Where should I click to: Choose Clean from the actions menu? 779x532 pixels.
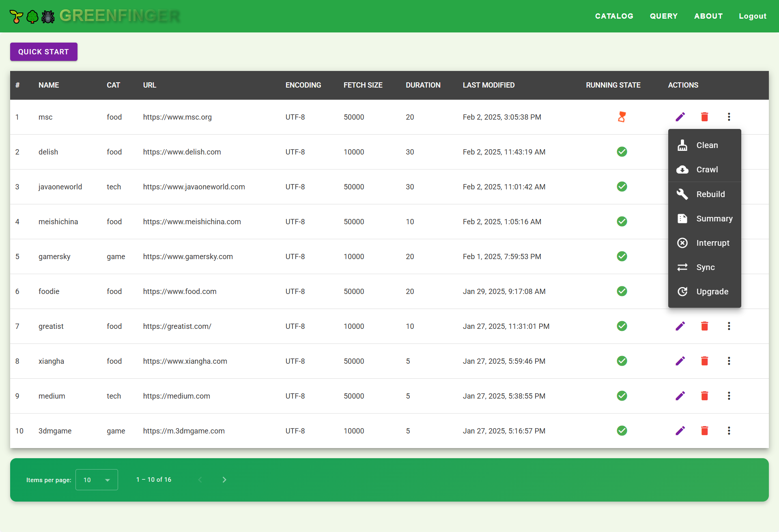point(705,145)
